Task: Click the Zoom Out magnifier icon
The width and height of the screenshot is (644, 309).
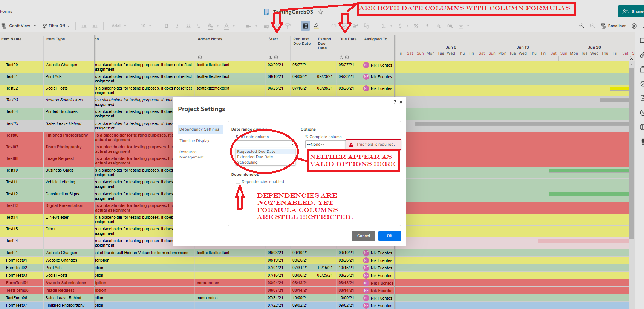Action: pos(581,26)
